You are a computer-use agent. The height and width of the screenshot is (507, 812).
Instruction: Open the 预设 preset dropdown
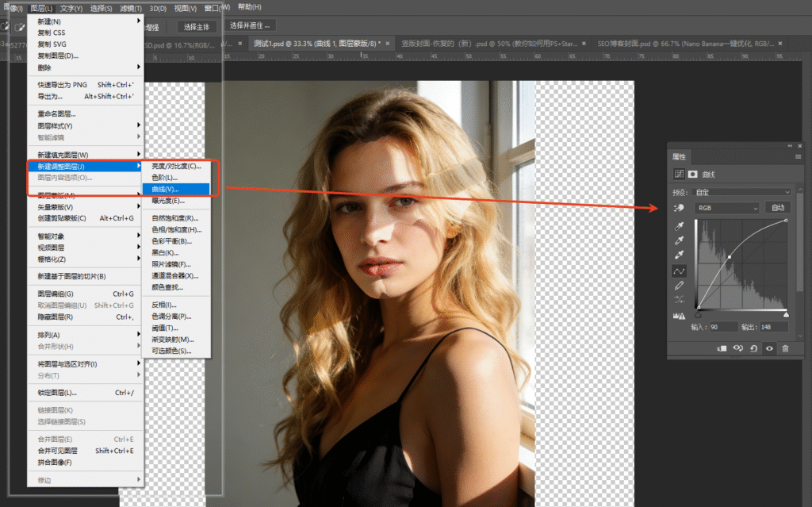point(743,192)
